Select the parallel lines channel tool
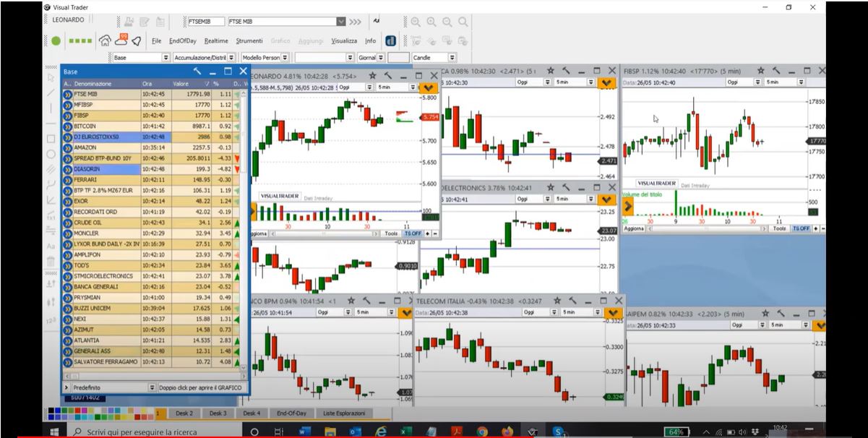Screen dimensions: 868x438 (51, 169)
